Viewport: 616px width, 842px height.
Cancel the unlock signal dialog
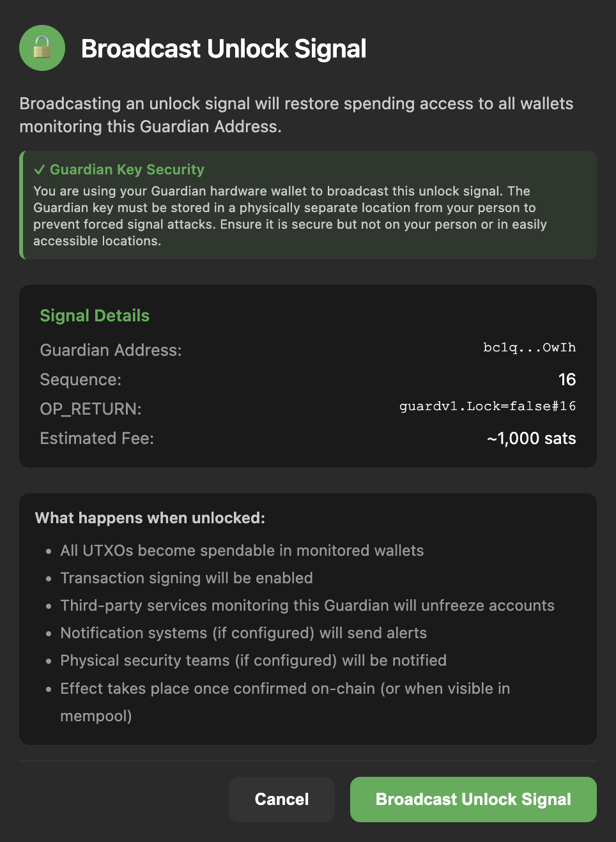tap(281, 799)
